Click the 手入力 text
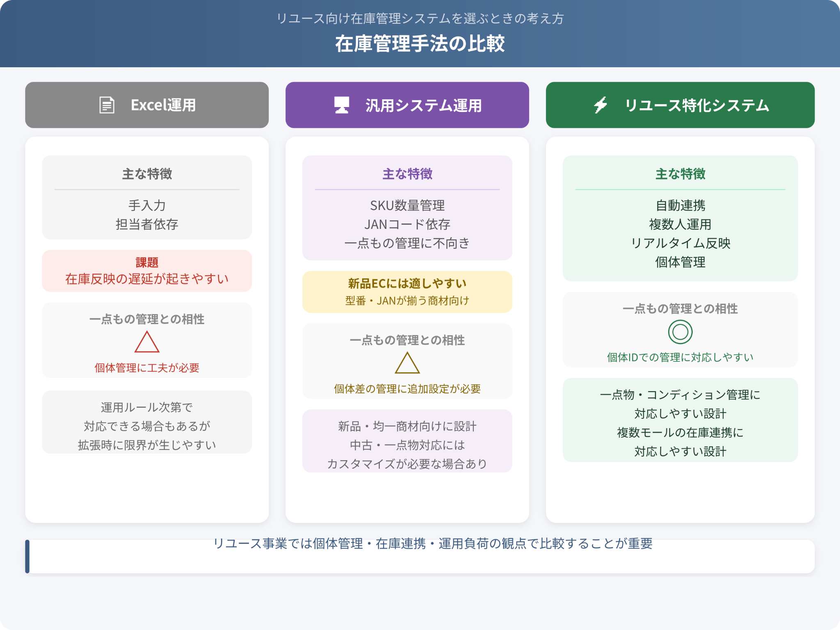 147,205
